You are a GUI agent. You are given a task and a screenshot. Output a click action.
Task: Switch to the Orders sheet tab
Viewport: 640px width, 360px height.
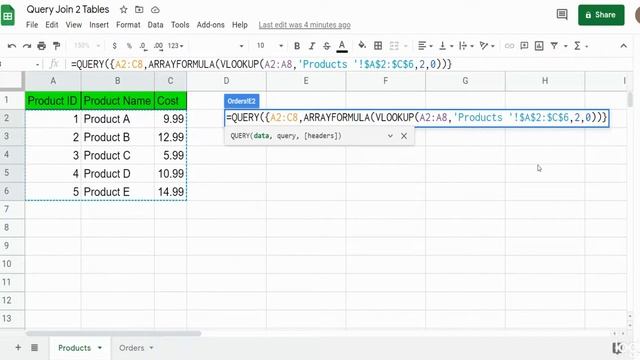pyautogui.click(x=131, y=348)
